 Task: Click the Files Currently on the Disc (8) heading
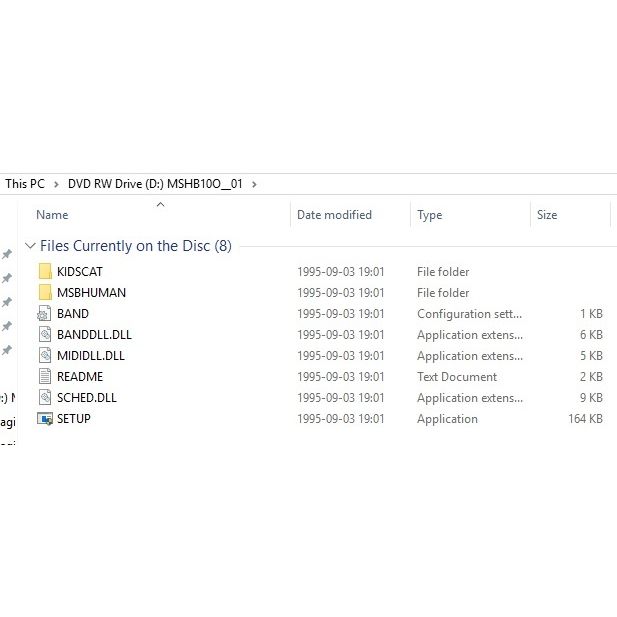click(136, 246)
